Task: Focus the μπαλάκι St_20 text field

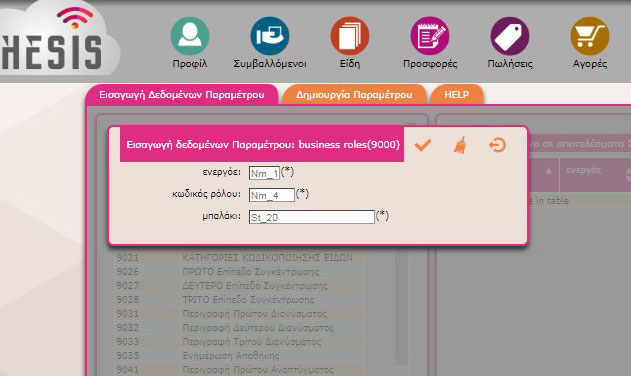Action: click(x=312, y=217)
